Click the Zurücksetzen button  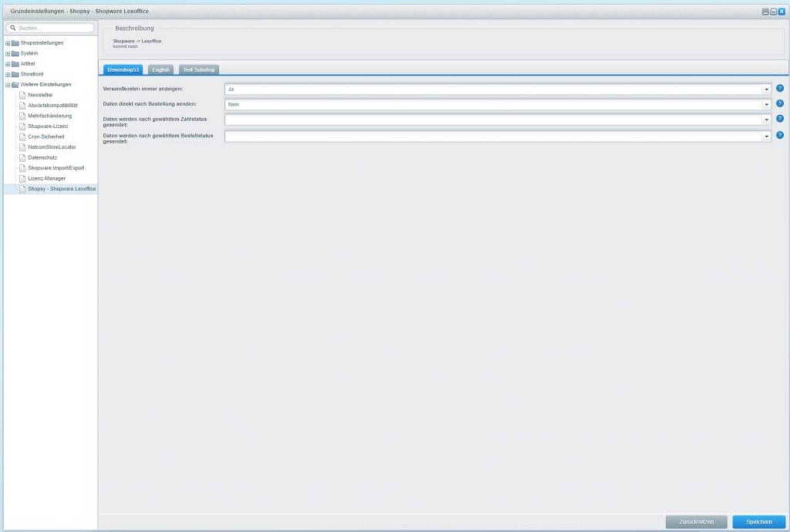coord(696,522)
